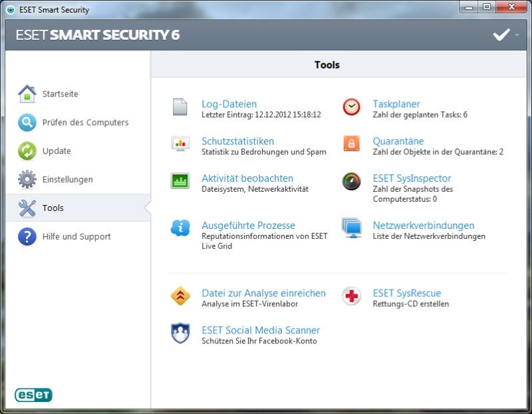Expand the dropdown arrow beside the checkmark
Viewport: 532px width, 414px height.
coord(517,35)
